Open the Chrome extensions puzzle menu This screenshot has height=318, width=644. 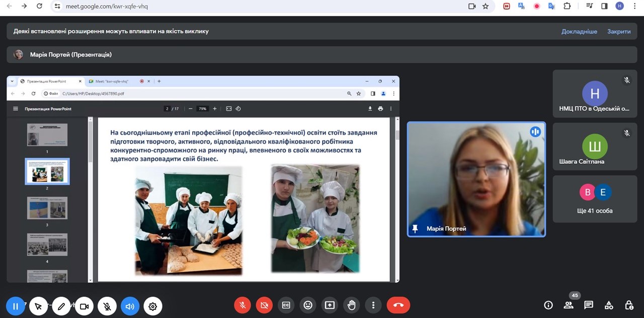[x=567, y=7]
